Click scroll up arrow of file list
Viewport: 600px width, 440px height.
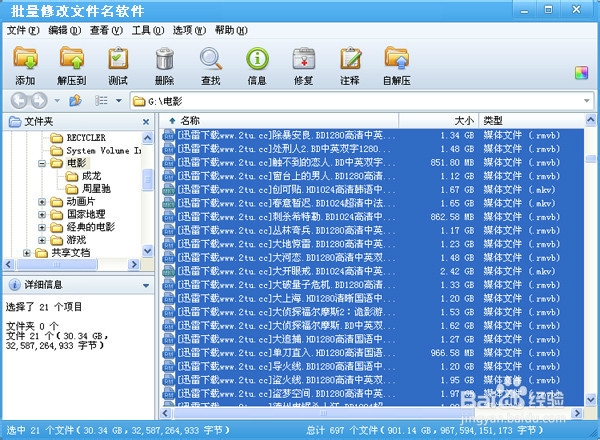pyautogui.click(x=590, y=121)
